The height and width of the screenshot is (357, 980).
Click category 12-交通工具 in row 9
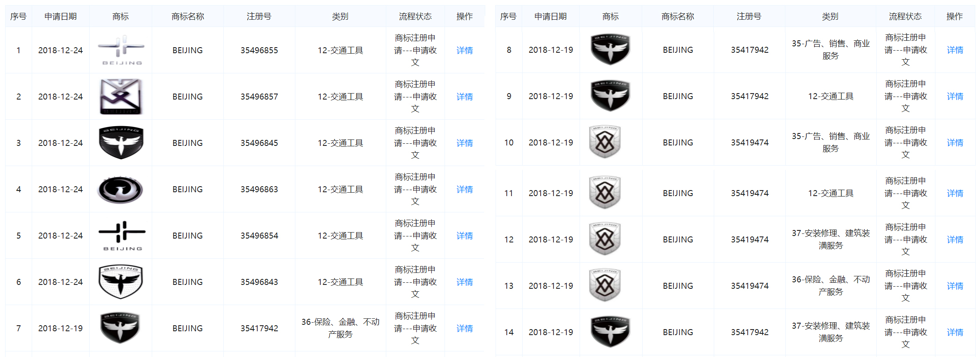[x=830, y=96]
